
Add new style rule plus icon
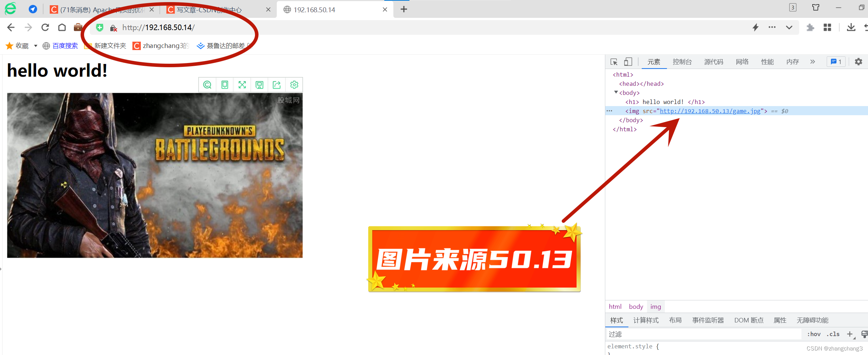point(850,334)
